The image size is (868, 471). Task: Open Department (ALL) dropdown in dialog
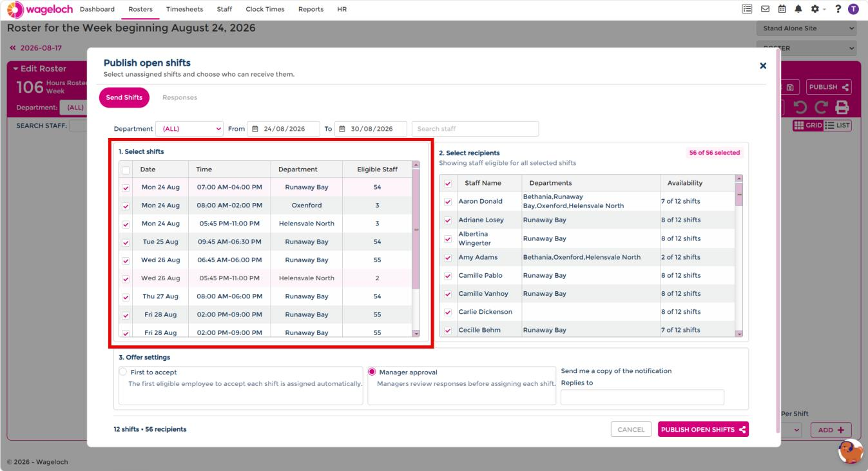click(190, 129)
